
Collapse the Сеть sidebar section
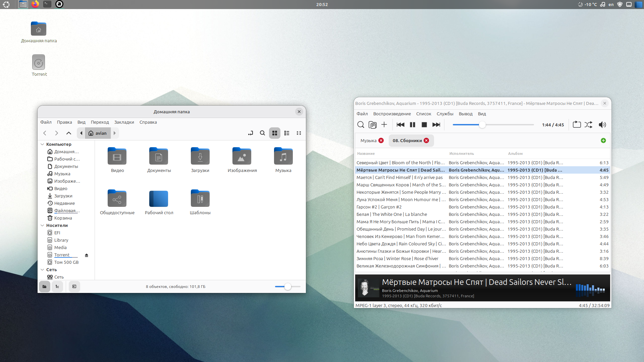(42, 270)
